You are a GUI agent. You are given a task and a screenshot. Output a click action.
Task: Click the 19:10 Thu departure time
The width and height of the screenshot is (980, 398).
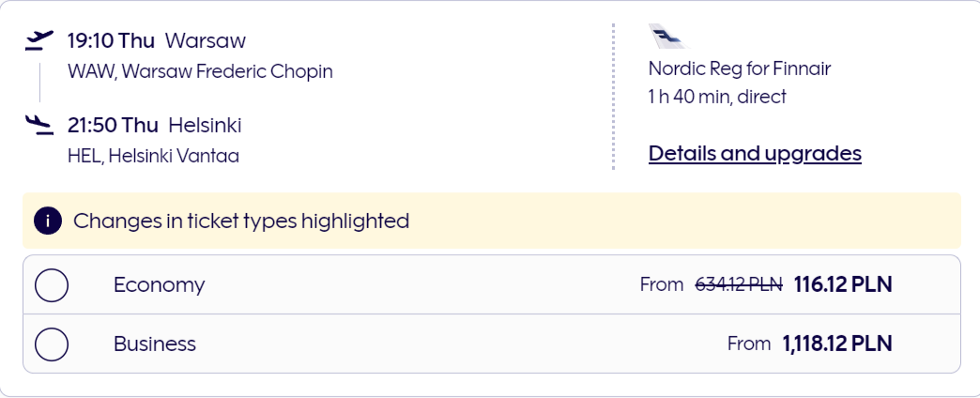point(111,41)
